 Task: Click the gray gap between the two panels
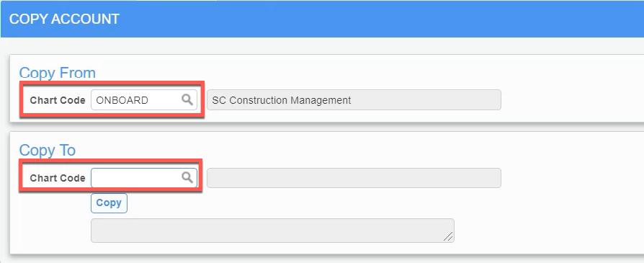(x=322, y=127)
